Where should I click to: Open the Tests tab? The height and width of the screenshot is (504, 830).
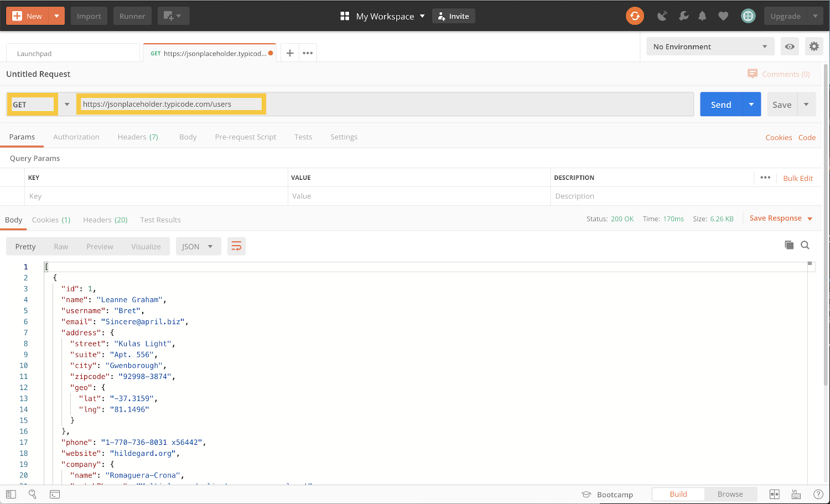click(303, 137)
